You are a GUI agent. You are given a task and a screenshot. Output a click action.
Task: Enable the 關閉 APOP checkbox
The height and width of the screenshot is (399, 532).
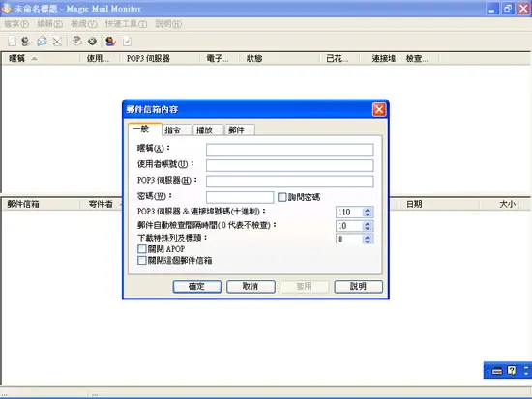pos(142,249)
